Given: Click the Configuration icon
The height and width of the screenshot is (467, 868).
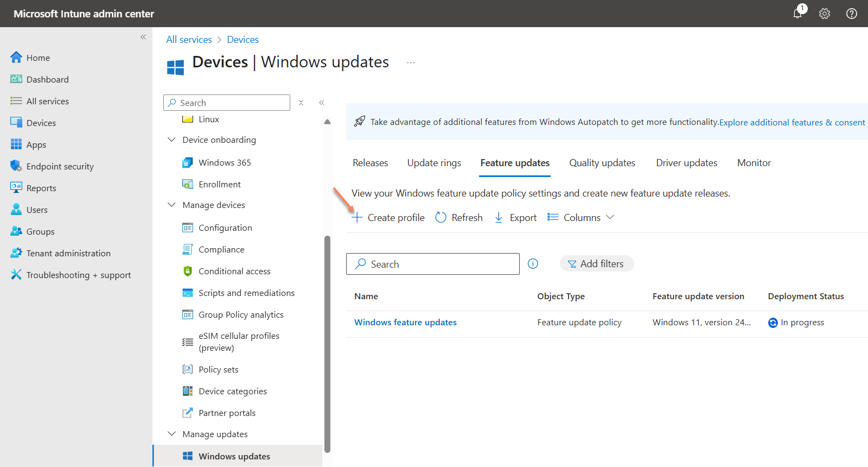Looking at the screenshot, I should point(188,228).
